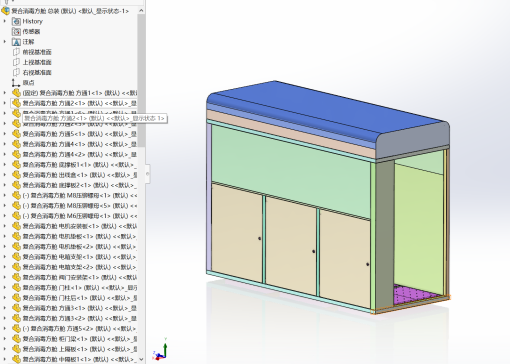Select the History label
Image resolution: width=510 pixels, height=364 pixels.
tap(32, 21)
